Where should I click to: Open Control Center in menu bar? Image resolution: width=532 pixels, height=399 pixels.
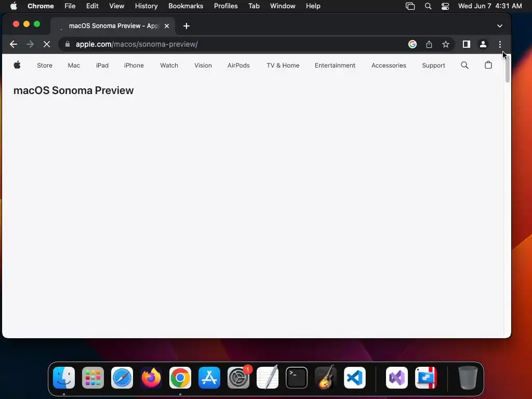click(x=445, y=6)
